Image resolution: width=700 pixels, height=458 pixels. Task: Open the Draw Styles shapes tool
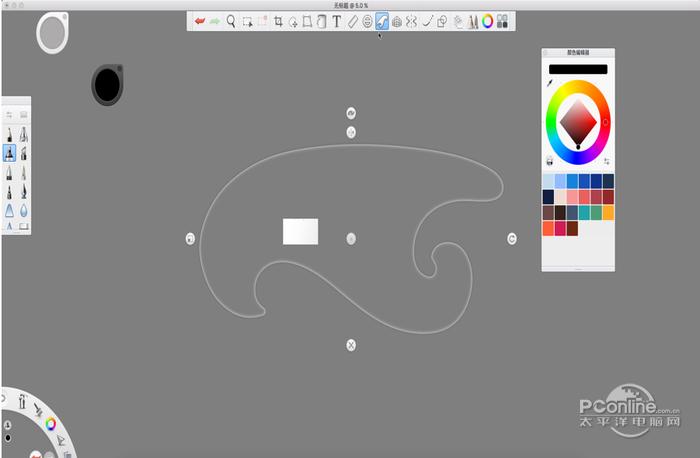tap(442, 21)
